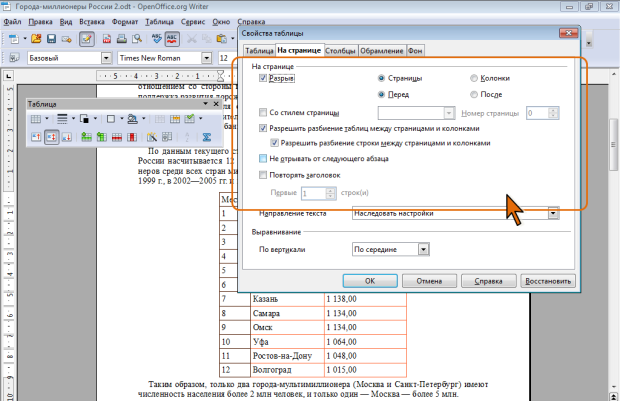Toggle the Edit File mode icon
This screenshot has width=620, height=401.
coord(87,39)
